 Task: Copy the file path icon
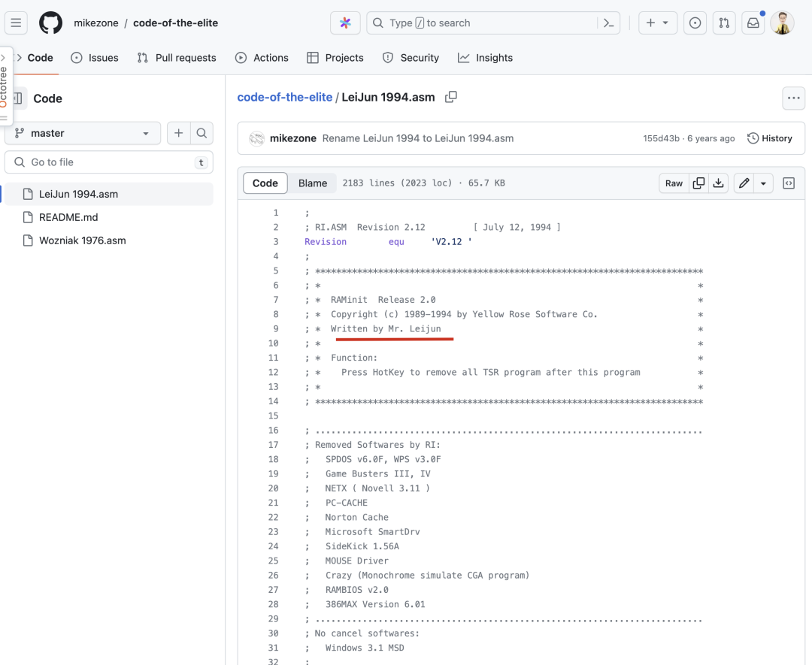(451, 97)
